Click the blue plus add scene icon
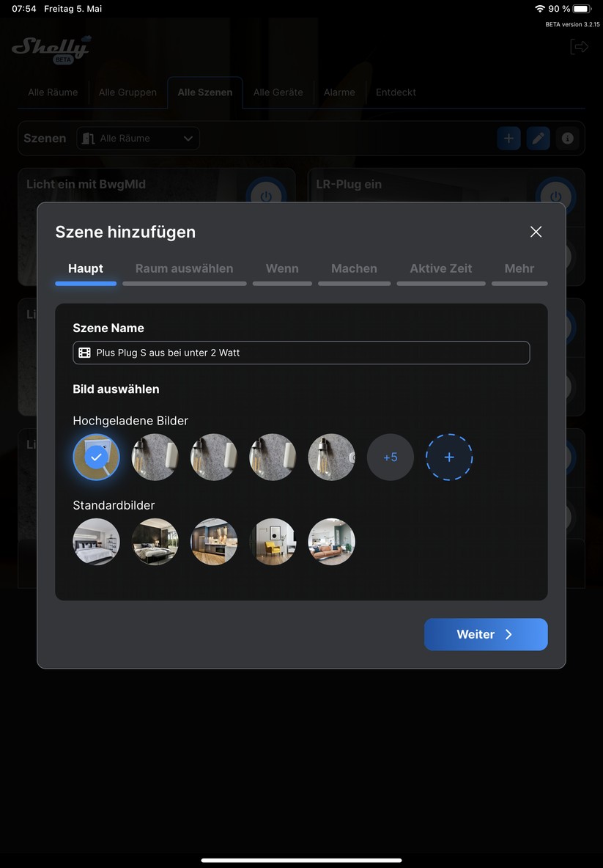Image resolution: width=603 pixels, height=868 pixels. (508, 138)
